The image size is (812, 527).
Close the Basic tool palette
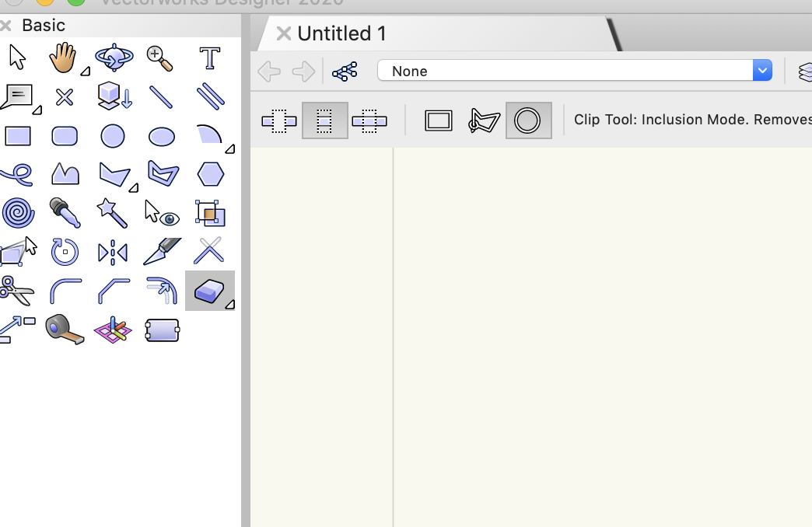[5, 26]
